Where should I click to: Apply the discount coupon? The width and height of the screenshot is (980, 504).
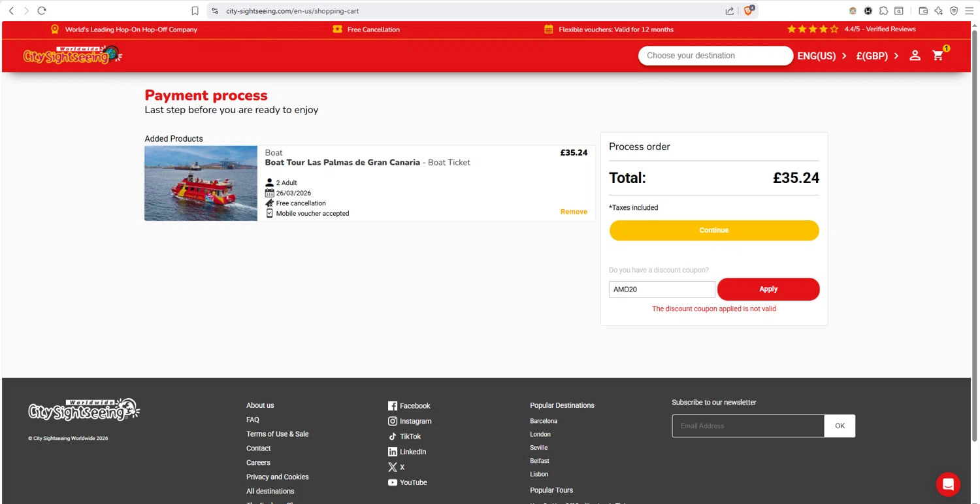(x=768, y=289)
